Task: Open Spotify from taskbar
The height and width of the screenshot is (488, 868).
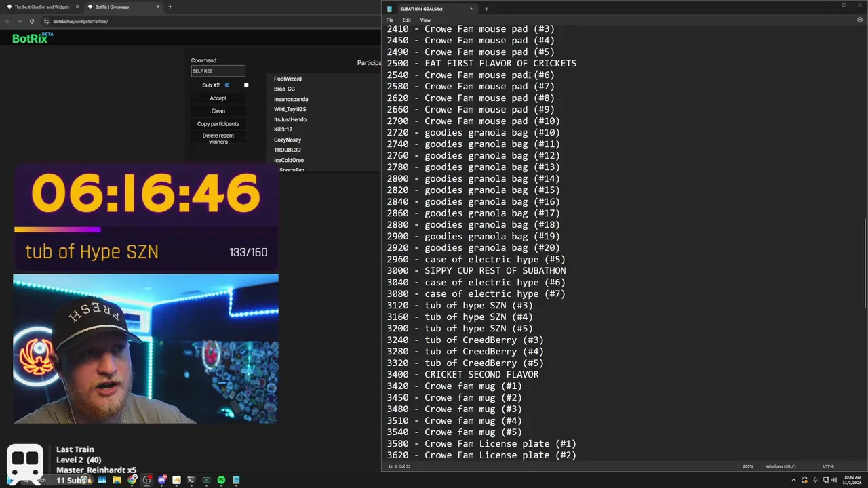Action: point(221,480)
